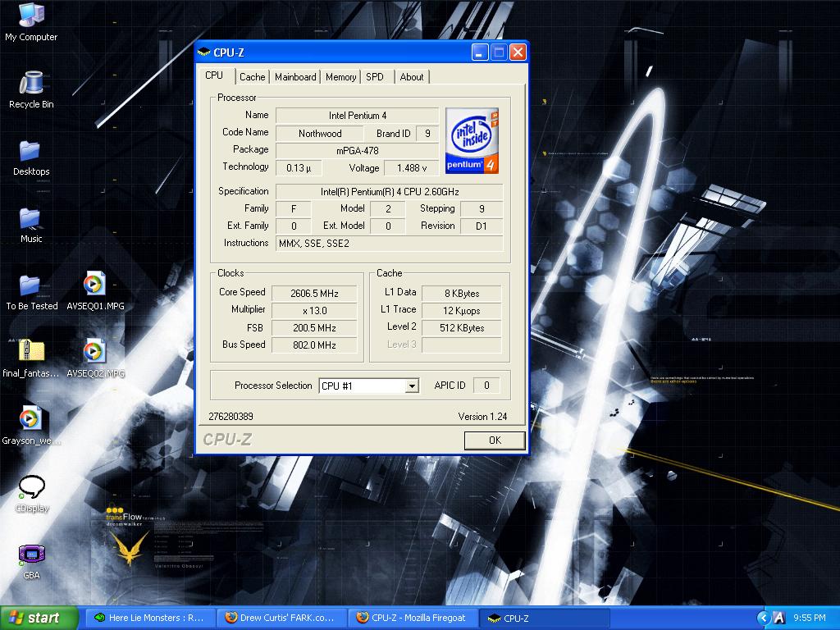840x630 pixels.
Task: Click the CPU-Z title bar chip icon
Action: point(203,52)
